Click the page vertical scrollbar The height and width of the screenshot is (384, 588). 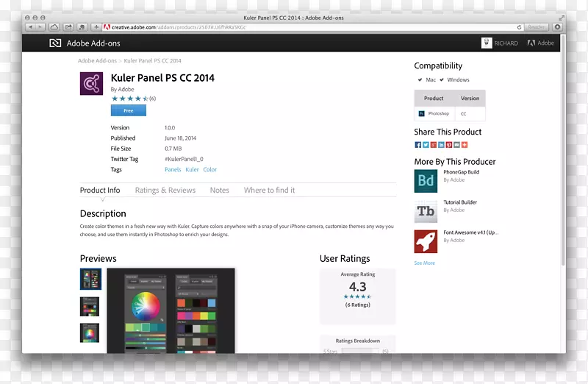coord(563,150)
